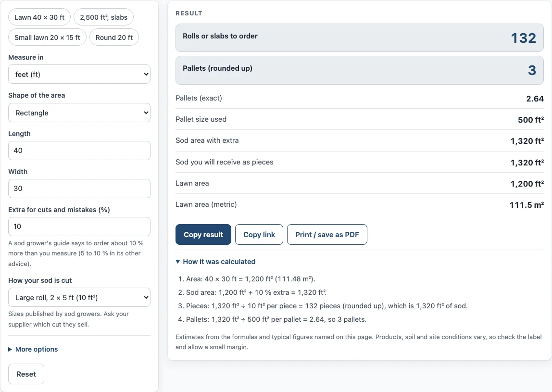Choose the 2,500 ft², slabs preset

point(103,17)
